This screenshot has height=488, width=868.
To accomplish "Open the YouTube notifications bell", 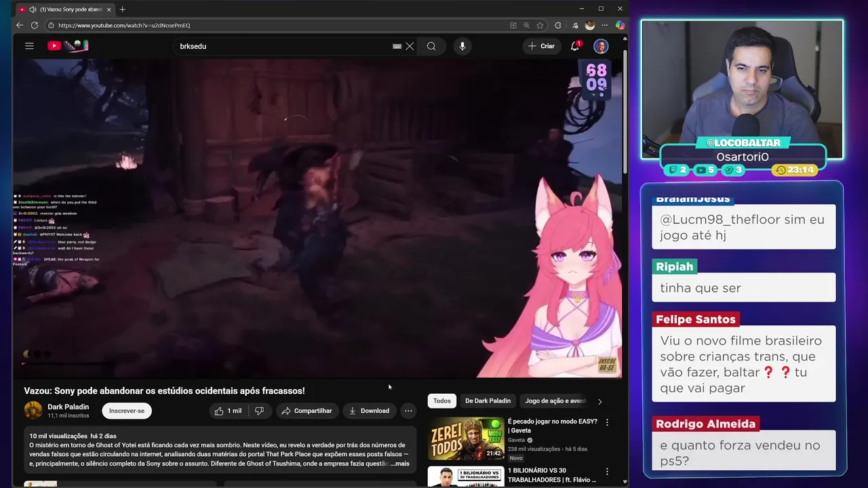I will pos(575,46).
